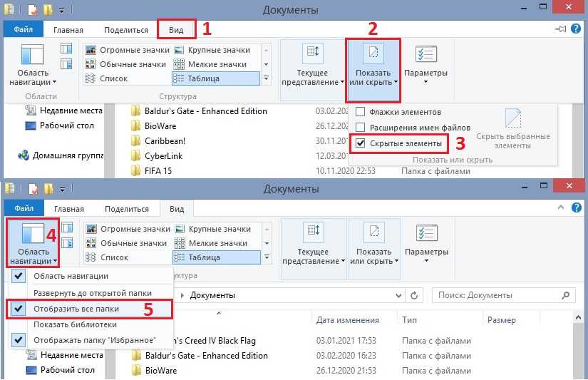The width and height of the screenshot is (588, 380).
Task: Click the Скрыть выбранные элементы icon
Action: coord(512,119)
